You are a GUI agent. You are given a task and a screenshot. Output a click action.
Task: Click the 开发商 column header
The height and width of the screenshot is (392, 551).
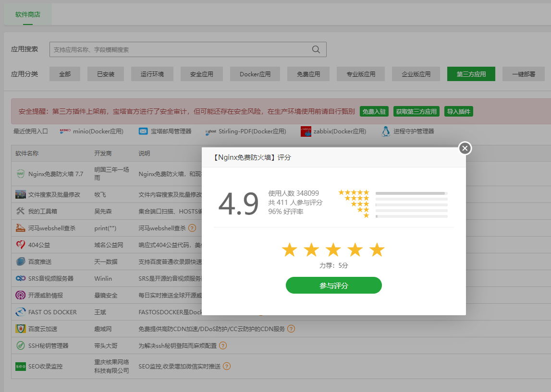[103, 154]
